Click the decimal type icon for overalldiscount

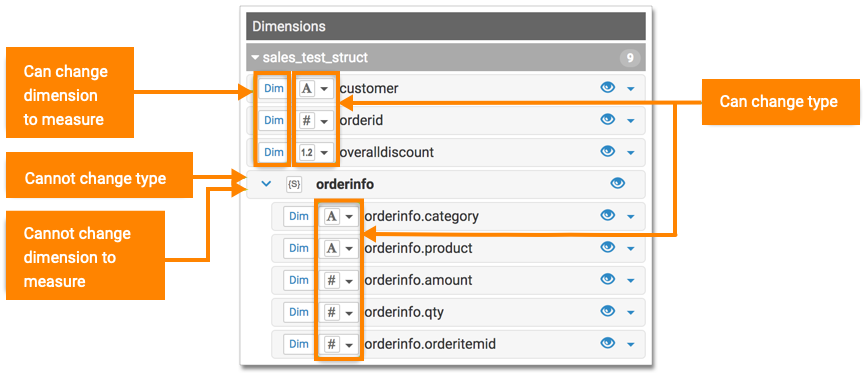click(307, 152)
